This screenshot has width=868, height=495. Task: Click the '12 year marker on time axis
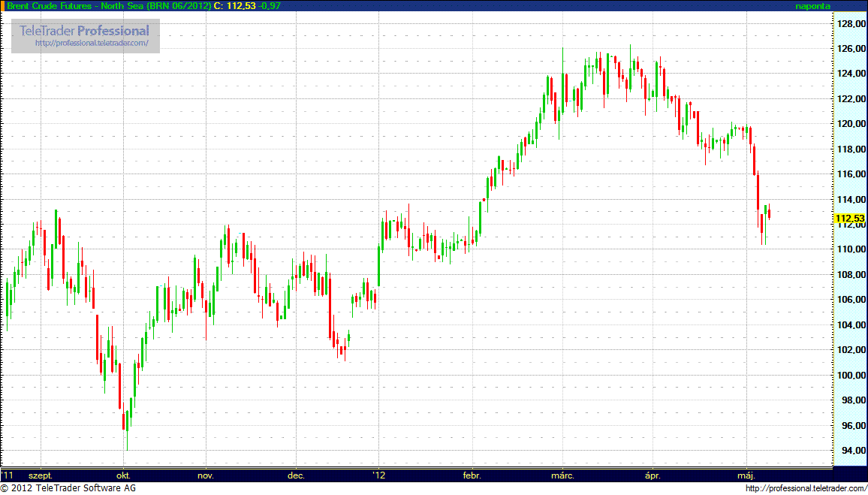point(378,475)
